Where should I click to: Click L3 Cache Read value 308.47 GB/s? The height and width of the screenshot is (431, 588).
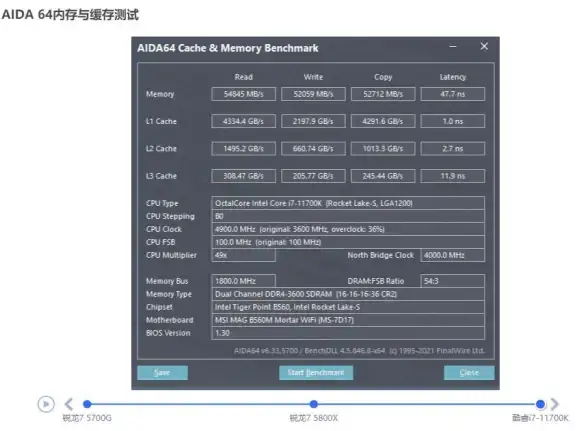(244, 176)
